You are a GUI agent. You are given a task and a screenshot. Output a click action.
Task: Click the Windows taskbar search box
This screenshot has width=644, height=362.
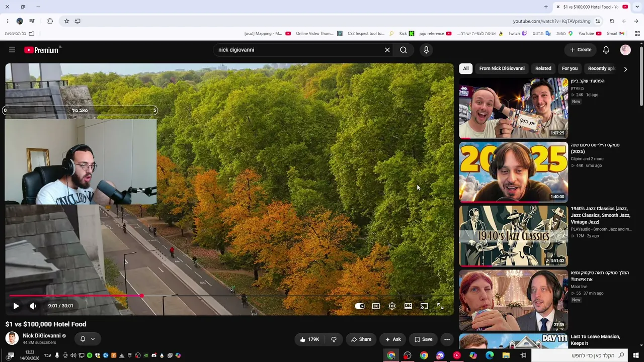[x=579, y=355]
